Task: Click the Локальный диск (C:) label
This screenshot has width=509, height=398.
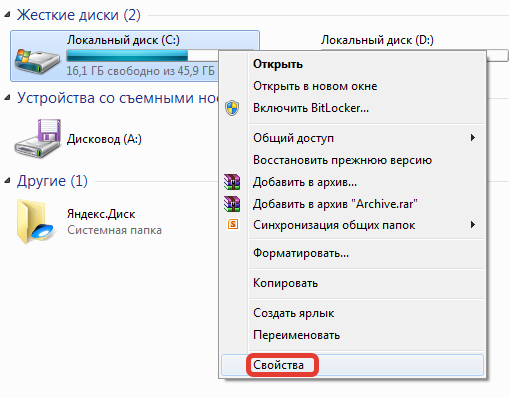Action: click(x=123, y=40)
